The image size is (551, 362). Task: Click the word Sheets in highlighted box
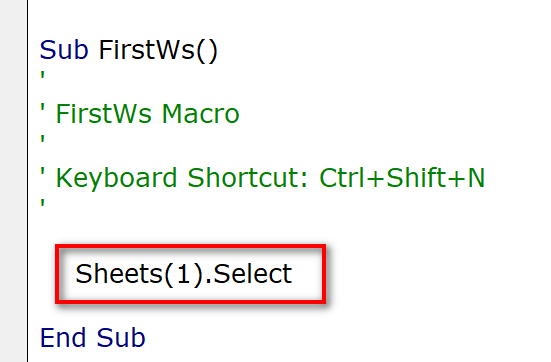(119, 274)
